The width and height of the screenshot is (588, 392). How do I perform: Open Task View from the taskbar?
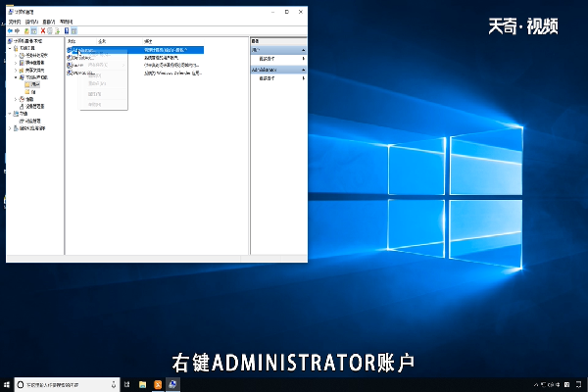click(x=127, y=384)
